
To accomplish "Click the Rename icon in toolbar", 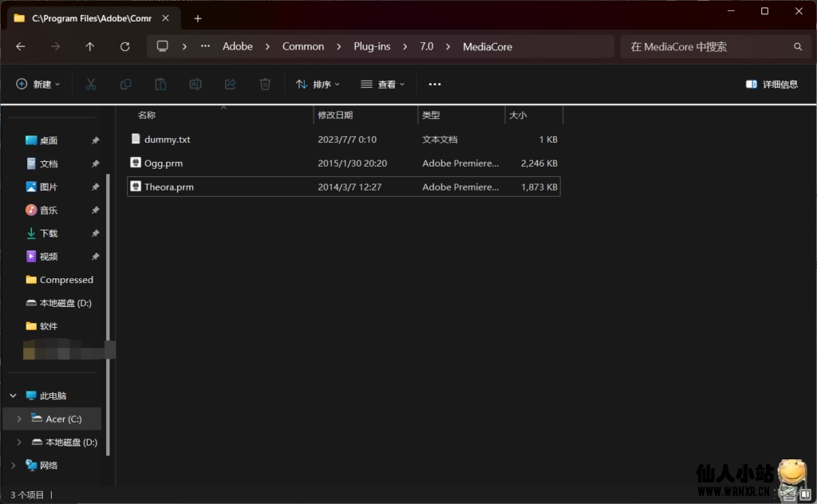I will point(195,84).
